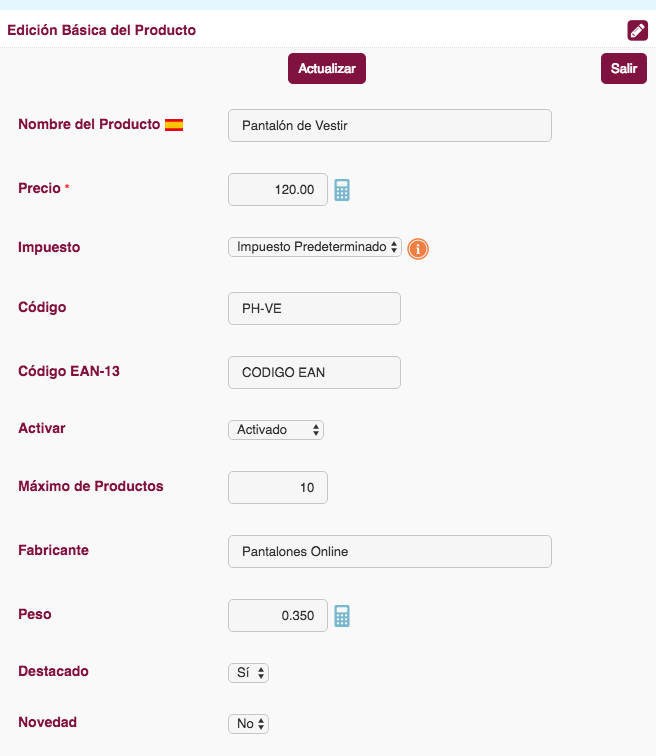Click into the Precio 120.00 field
The image size is (656, 756).
pos(278,189)
